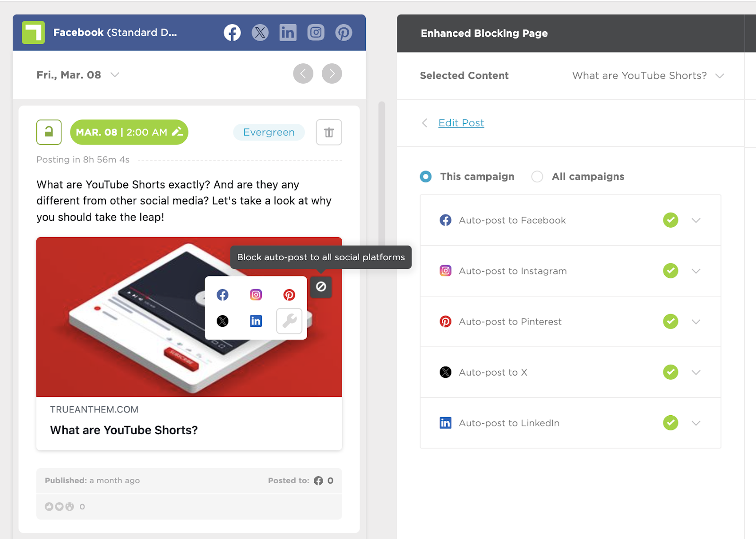The height and width of the screenshot is (539, 756).
Task: Click the back chevron beside Edit Post
Action: click(425, 123)
